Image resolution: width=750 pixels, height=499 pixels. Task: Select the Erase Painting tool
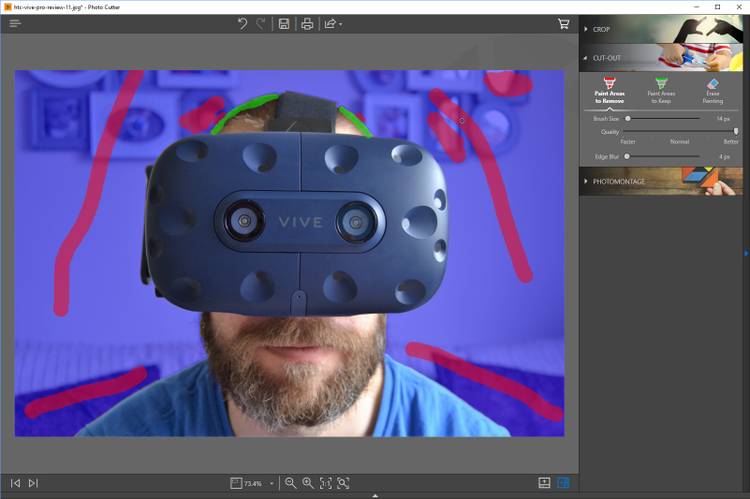713,90
